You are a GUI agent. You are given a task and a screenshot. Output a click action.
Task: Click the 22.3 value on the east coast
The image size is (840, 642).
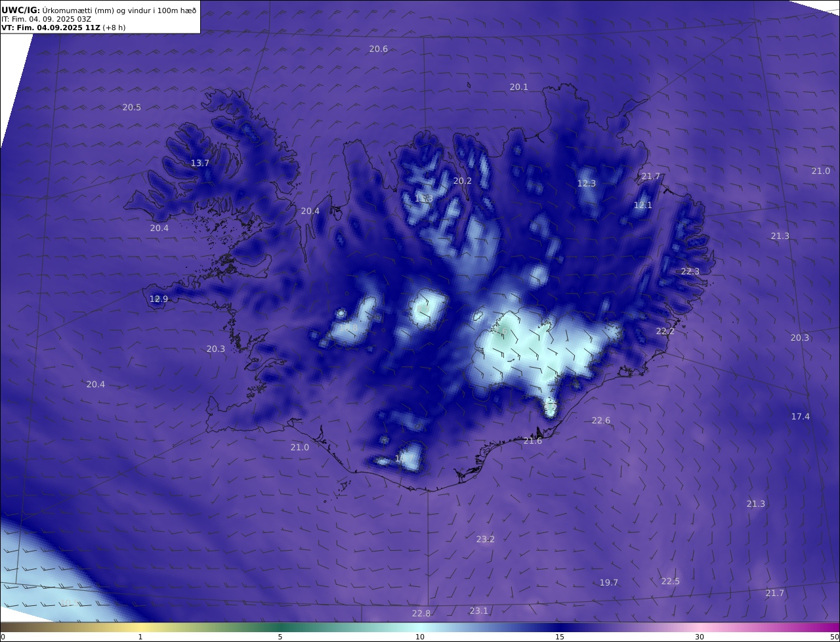pyautogui.click(x=690, y=272)
